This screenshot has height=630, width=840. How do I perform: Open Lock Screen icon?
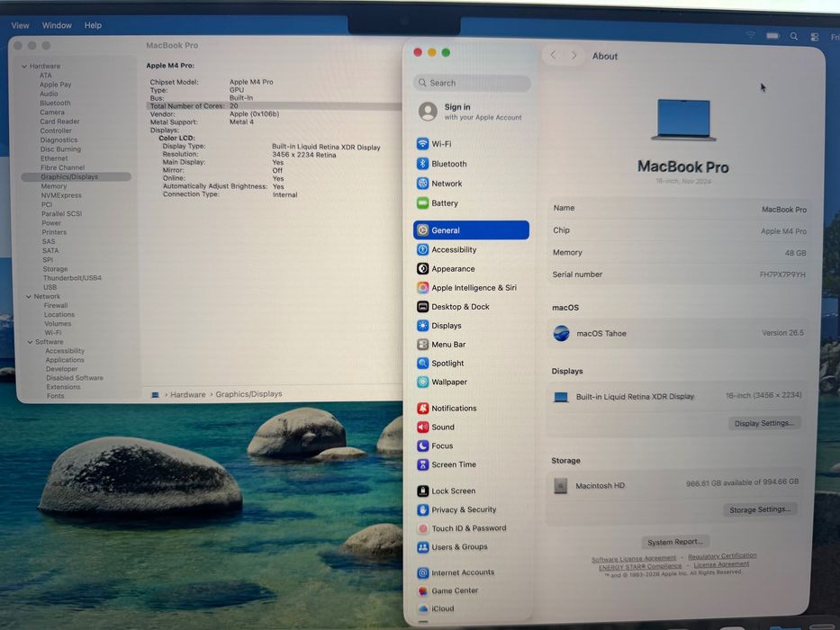[x=422, y=490]
